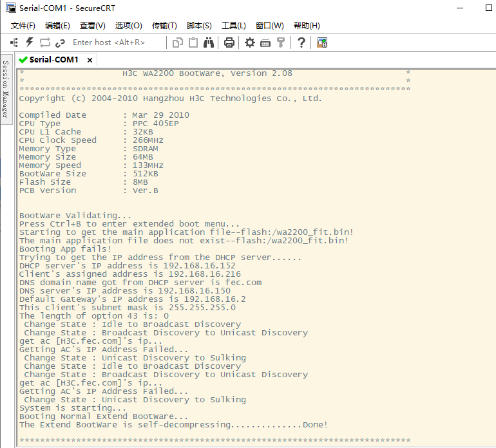Click the Enter host address field

tap(117, 42)
